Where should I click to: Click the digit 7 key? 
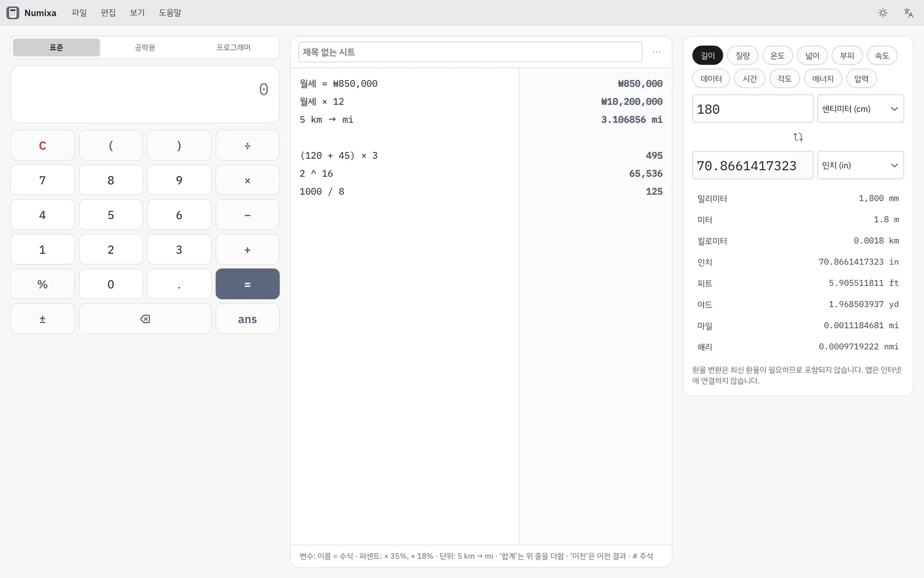tap(43, 180)
